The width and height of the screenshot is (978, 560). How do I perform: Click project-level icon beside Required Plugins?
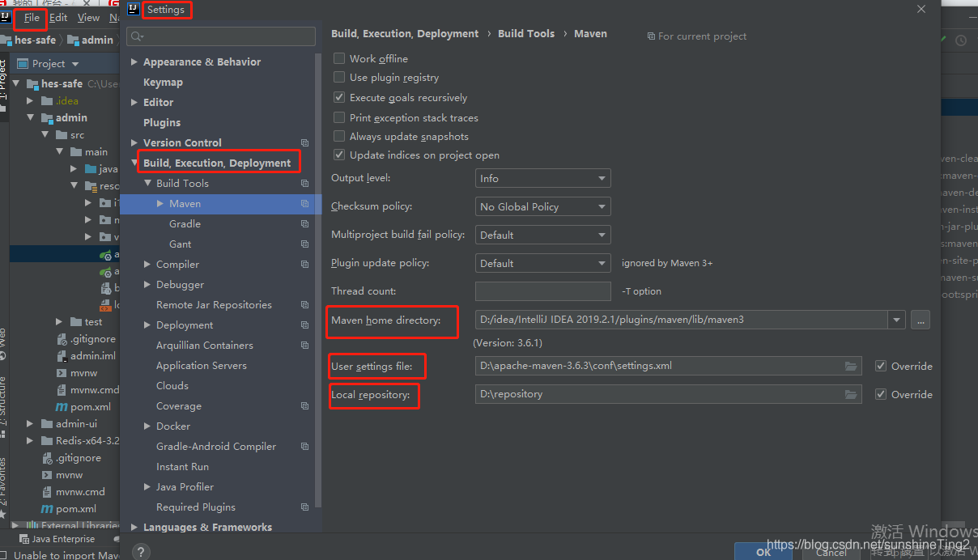coord(304,507)
